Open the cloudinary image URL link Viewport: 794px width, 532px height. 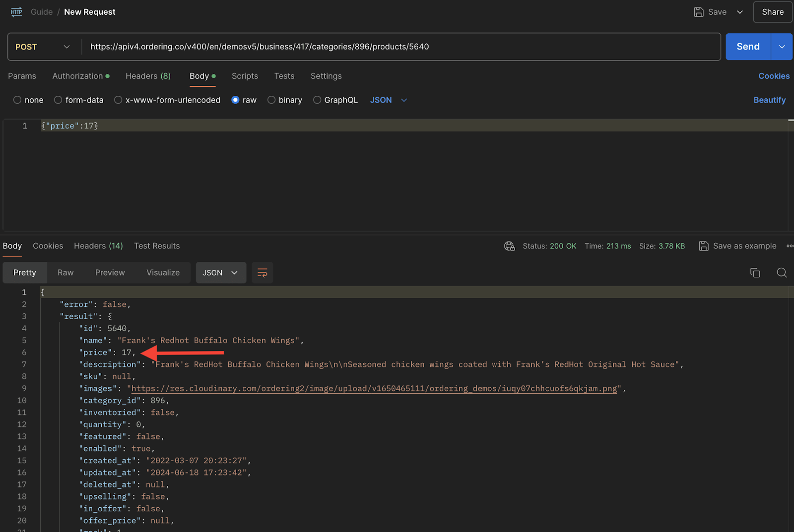(374, 389)
